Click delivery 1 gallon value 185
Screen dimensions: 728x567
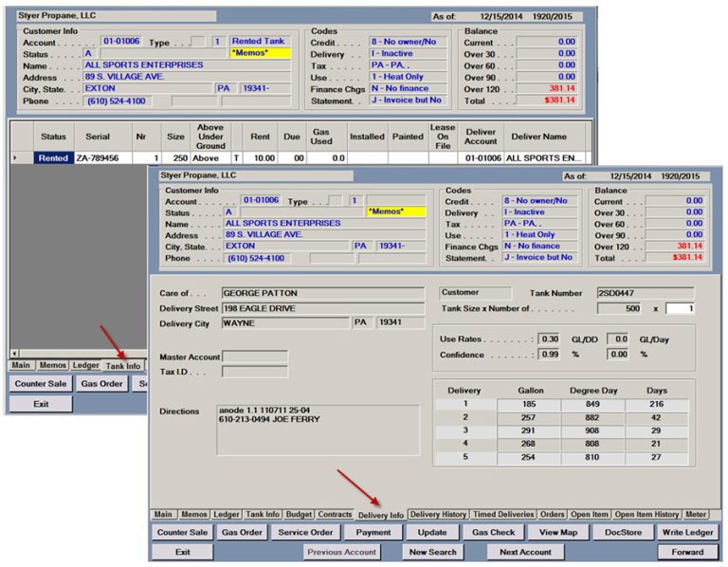click(529, 404)
